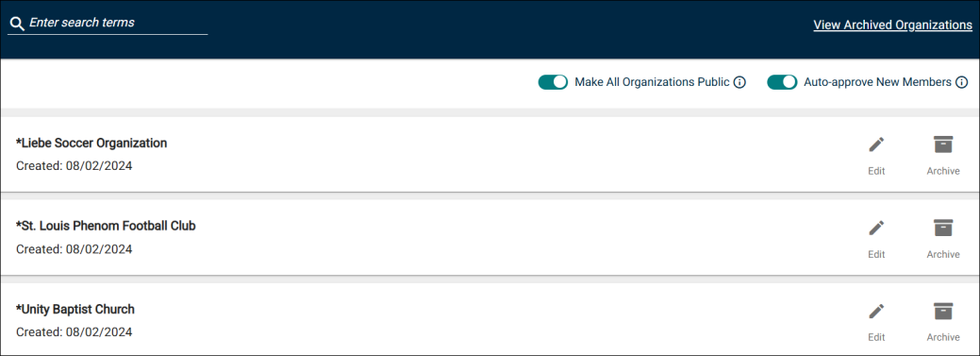Edit the Liebe Soccer Organization pencil icon

pyautogui.click(x=876, y=144)
